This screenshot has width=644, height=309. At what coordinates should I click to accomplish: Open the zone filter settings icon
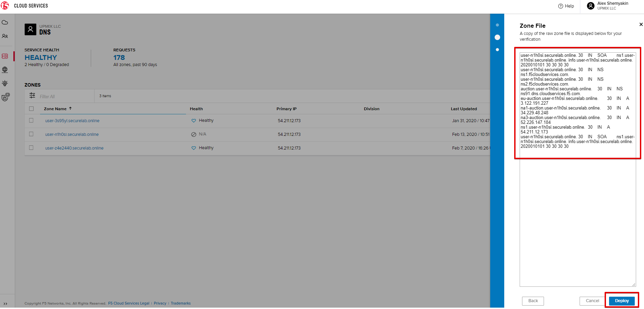point(32,95)
